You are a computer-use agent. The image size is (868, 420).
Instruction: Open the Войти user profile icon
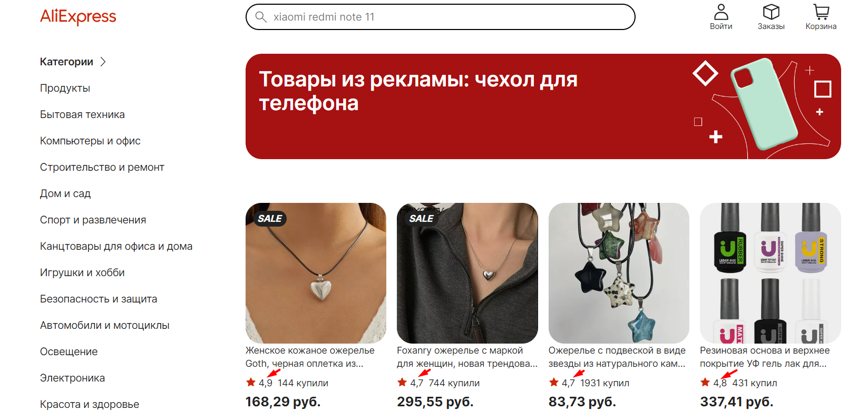click(721, 12)
